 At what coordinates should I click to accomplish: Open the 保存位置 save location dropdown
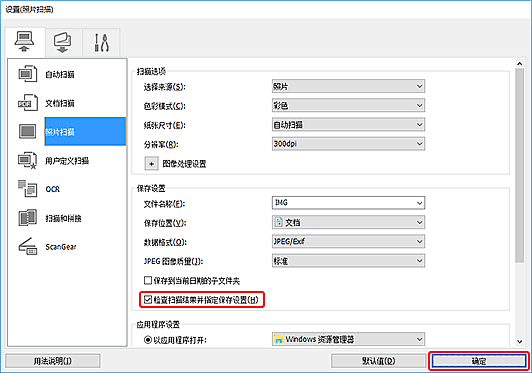(x=348, y=222)
